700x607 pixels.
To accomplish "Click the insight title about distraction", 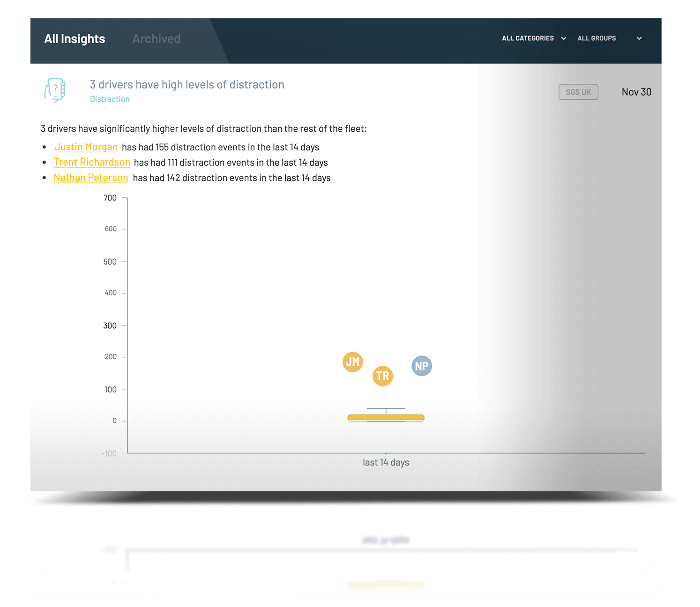I will click(x=187, y=85).
